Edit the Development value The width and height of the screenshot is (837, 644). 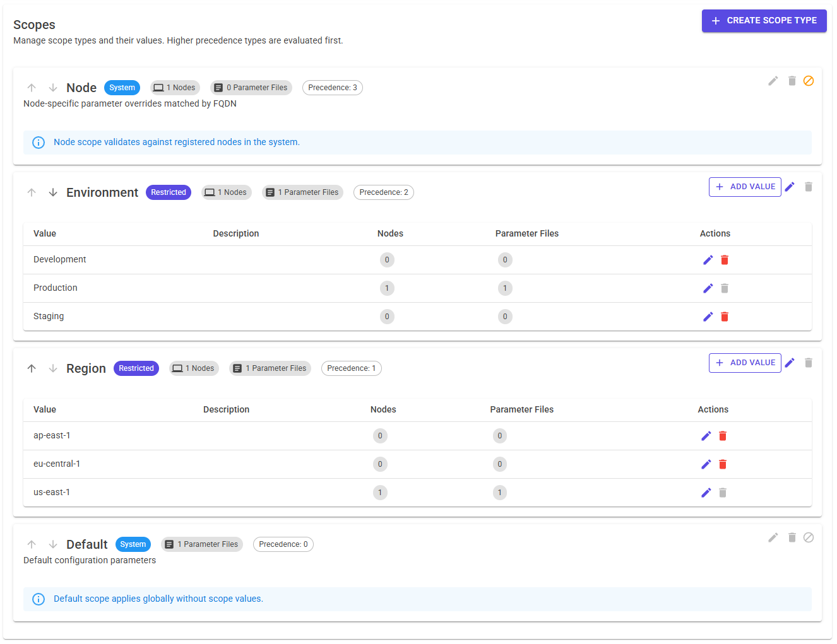(x=708, y=259)
